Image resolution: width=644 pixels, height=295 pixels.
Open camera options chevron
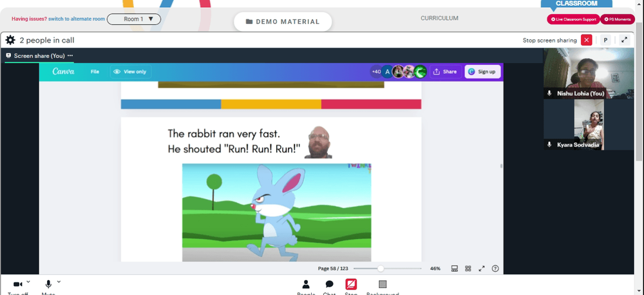[28, 282]
